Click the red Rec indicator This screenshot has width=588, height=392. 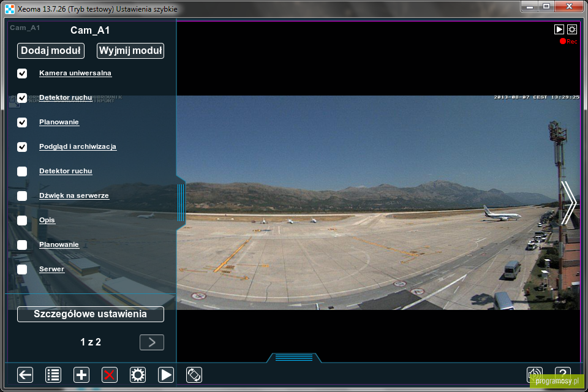568,41
